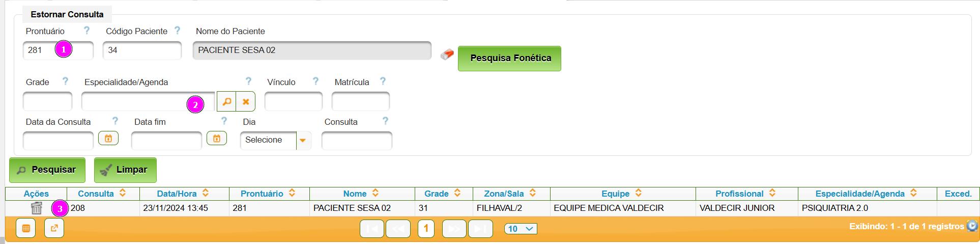Image resolution: width=980 pixels, height=244 pixels.
Task: Expand the Dia Selecione dropdown
Action: [x=303, y=140]
